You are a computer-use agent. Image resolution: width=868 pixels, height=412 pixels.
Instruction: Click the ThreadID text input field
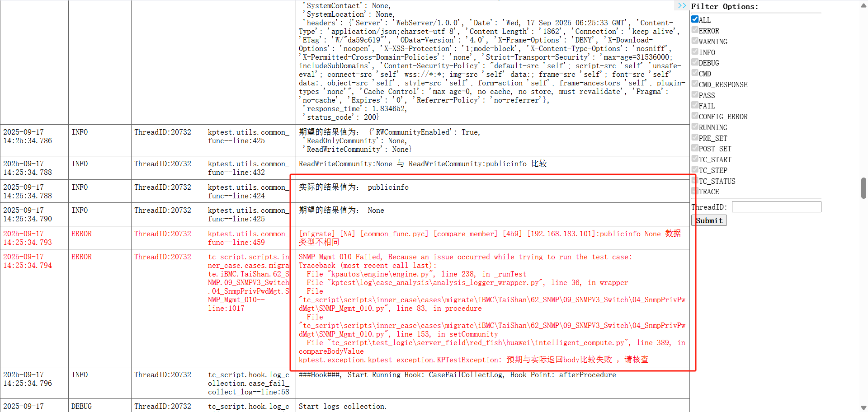tap(776, 207)
